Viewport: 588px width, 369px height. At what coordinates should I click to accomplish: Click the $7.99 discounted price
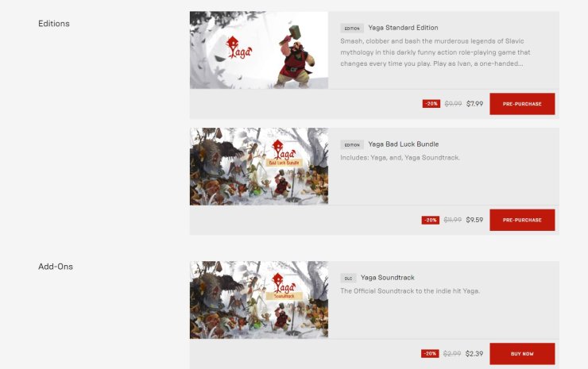[474, 104]
